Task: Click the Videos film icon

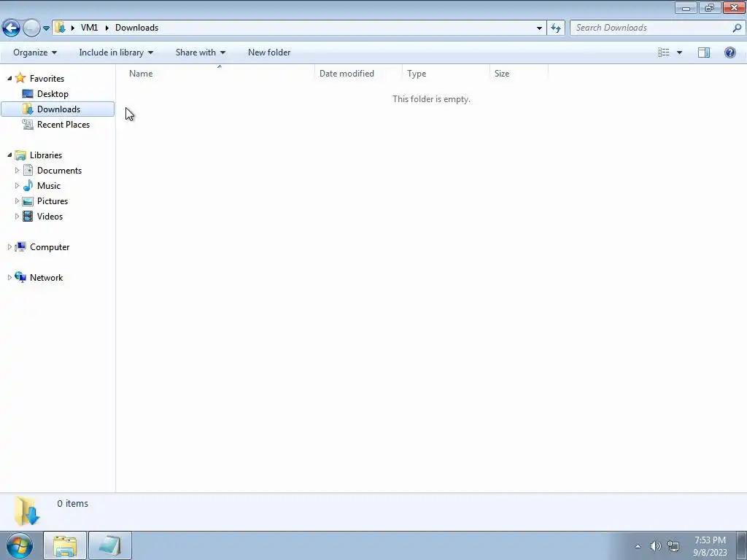Action: pyautogui.click(x=28, y=216)
